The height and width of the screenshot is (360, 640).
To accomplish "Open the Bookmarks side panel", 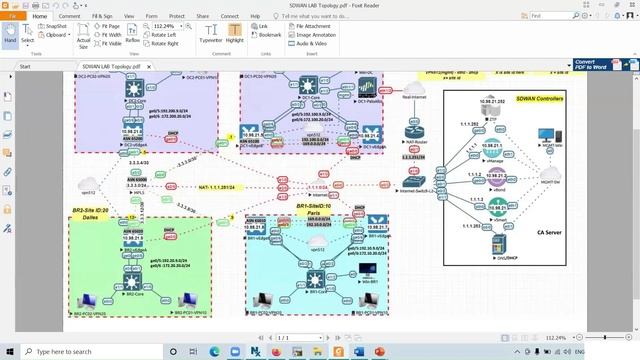I will (x=7, y=96).
